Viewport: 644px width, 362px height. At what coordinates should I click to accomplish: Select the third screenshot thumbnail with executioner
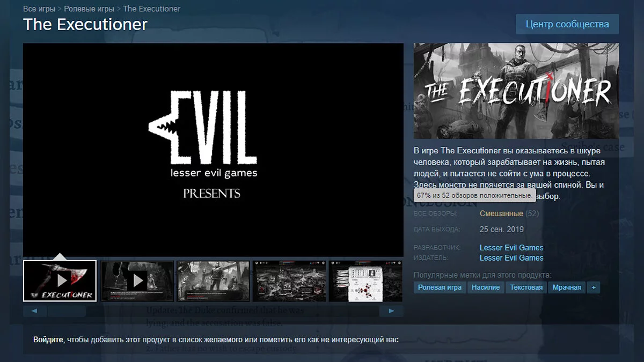pyautogui.click(x=214, y=280)
